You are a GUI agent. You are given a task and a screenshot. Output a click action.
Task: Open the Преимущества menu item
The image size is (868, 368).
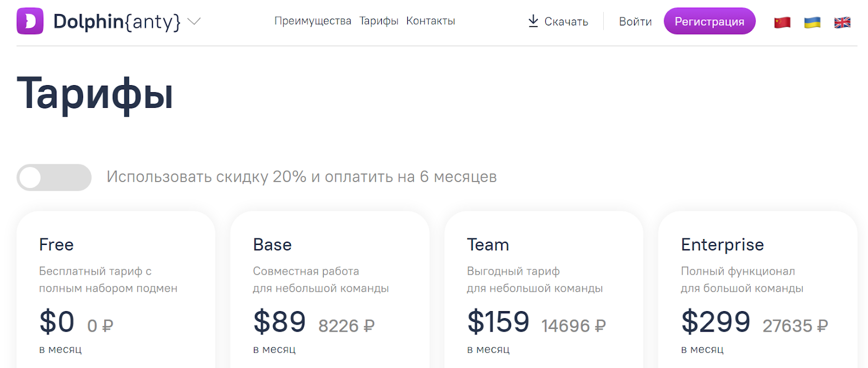pyautogui.click(x=313, y=21)
